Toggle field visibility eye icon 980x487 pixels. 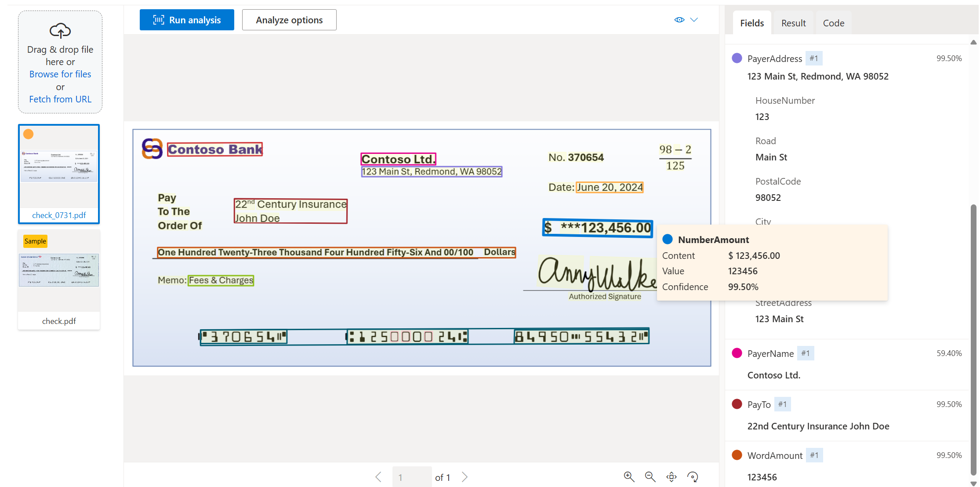(679, 19)
